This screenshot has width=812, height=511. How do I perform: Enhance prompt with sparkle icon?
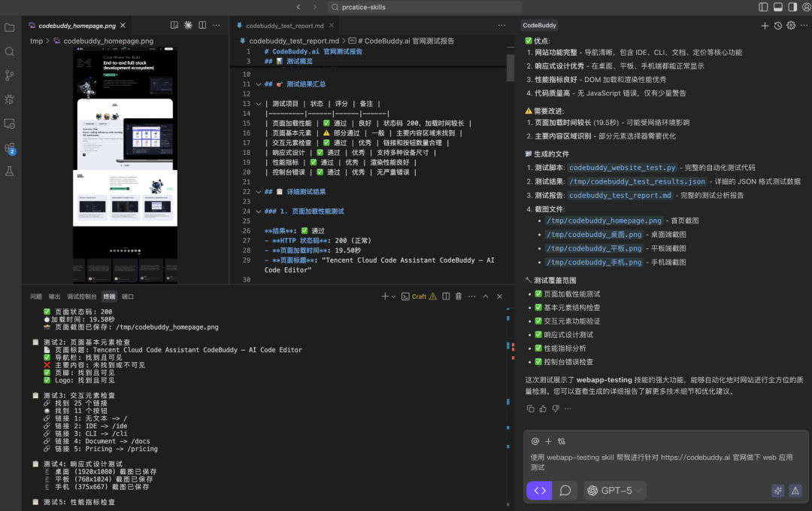click(x=778, y=490)
